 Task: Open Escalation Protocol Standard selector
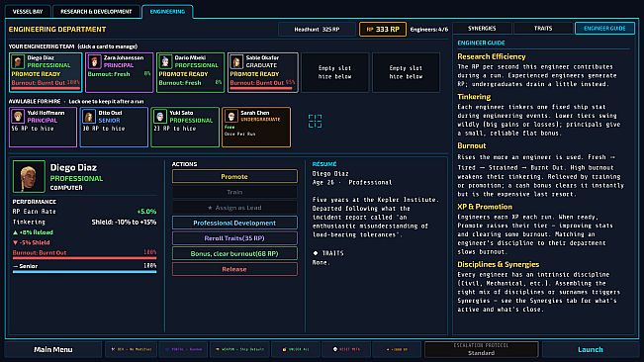(481, 349)
